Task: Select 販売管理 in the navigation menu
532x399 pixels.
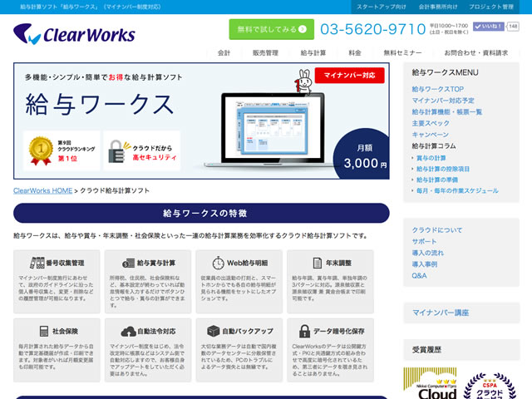Action: [x=265, y=53]
